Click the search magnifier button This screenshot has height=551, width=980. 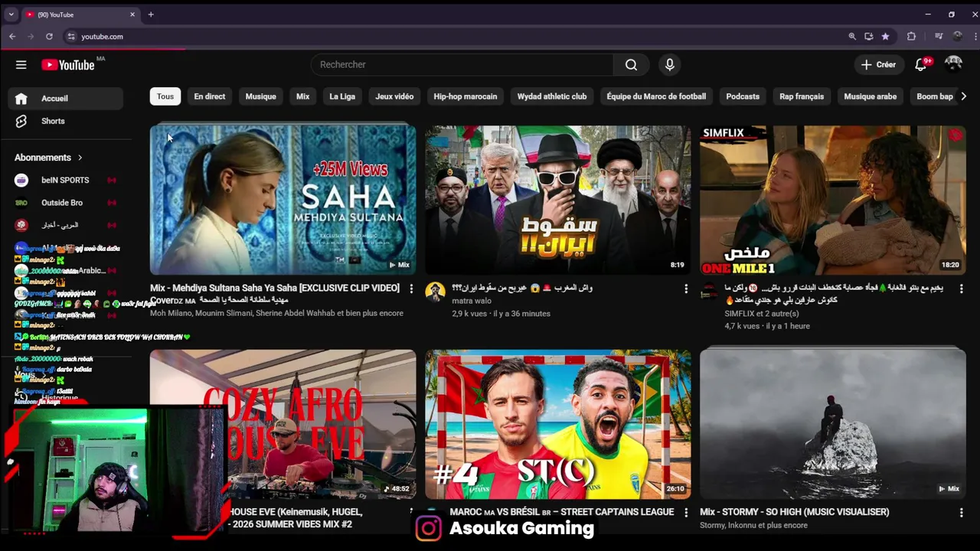[631, 65]
